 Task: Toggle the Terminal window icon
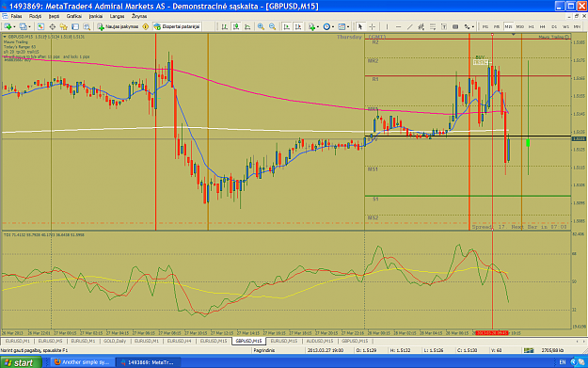(75, 26)
